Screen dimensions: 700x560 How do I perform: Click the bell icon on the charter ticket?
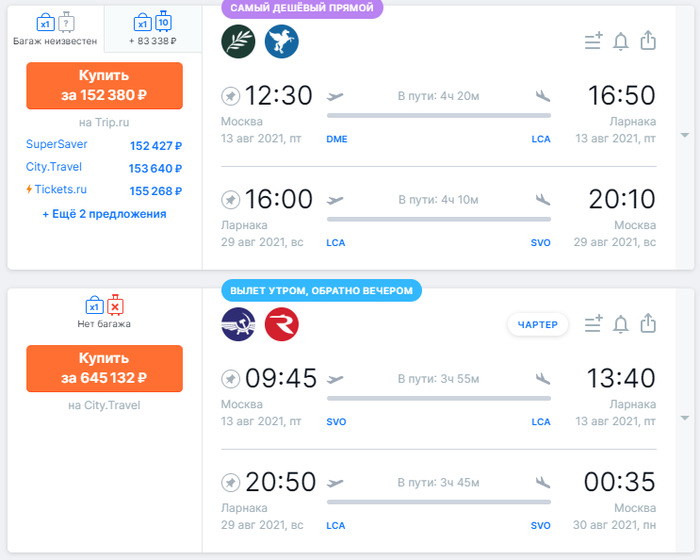point(621,324)
